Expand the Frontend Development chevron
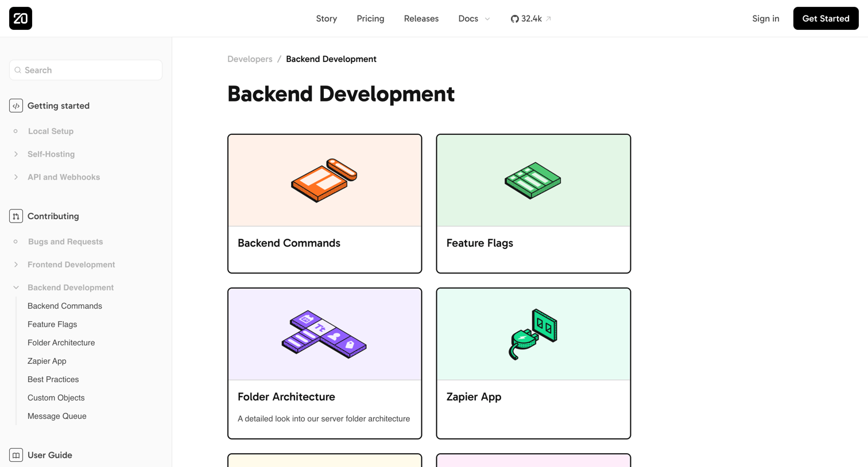The height and width of the screenshot is (467, 868). (16, 264)
